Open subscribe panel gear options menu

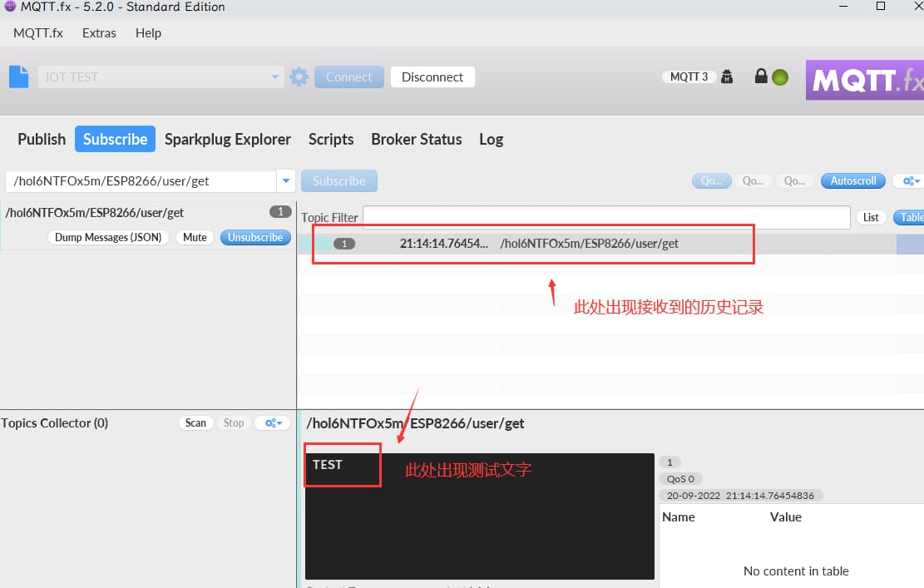coord(907,180)
